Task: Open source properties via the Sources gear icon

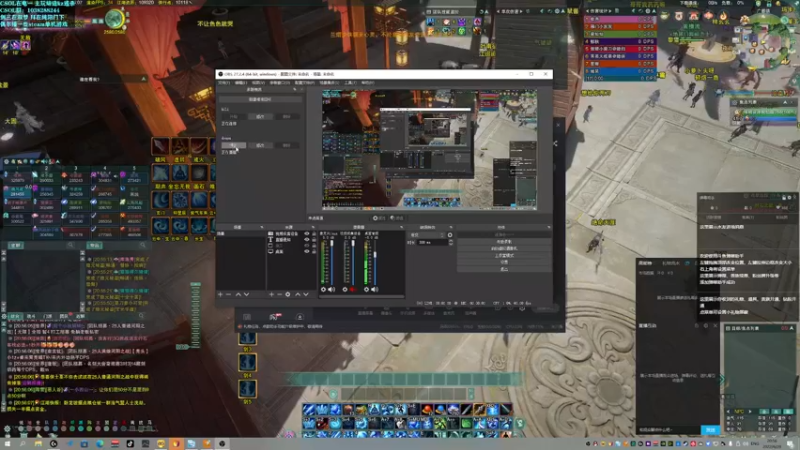Action: (288, 294)
